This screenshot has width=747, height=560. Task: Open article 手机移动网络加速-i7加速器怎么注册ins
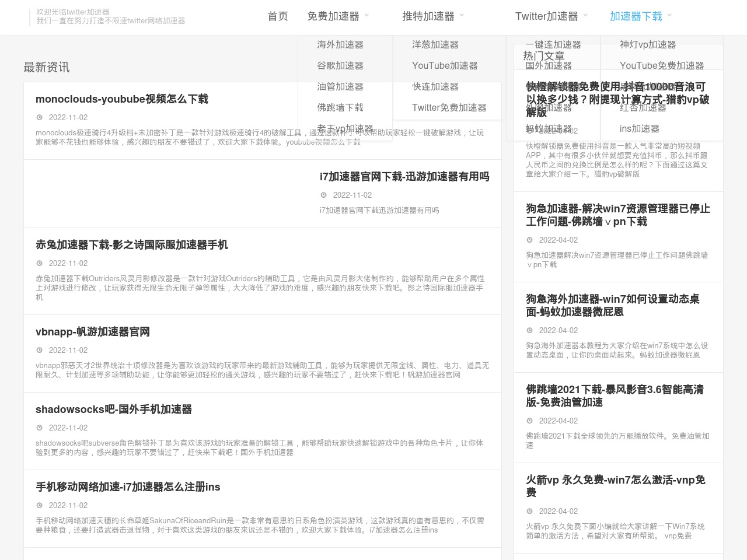click(128, 487)
